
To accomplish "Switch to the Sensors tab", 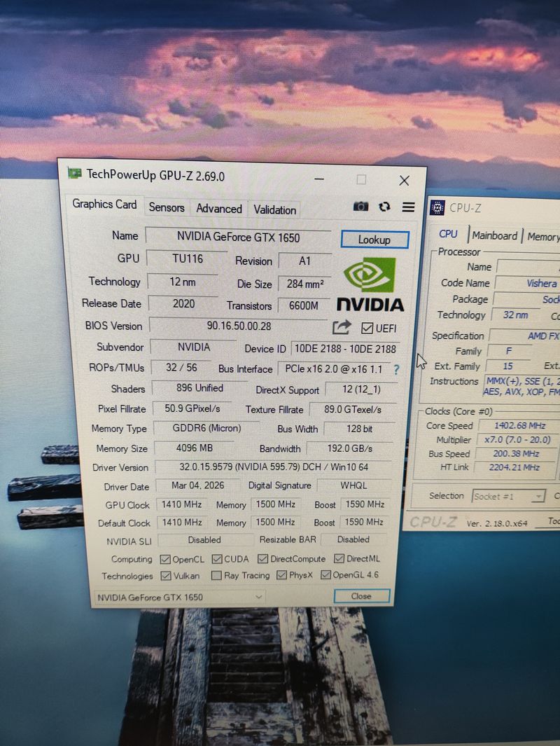I will pyautogui.click(x=167, y=207).
